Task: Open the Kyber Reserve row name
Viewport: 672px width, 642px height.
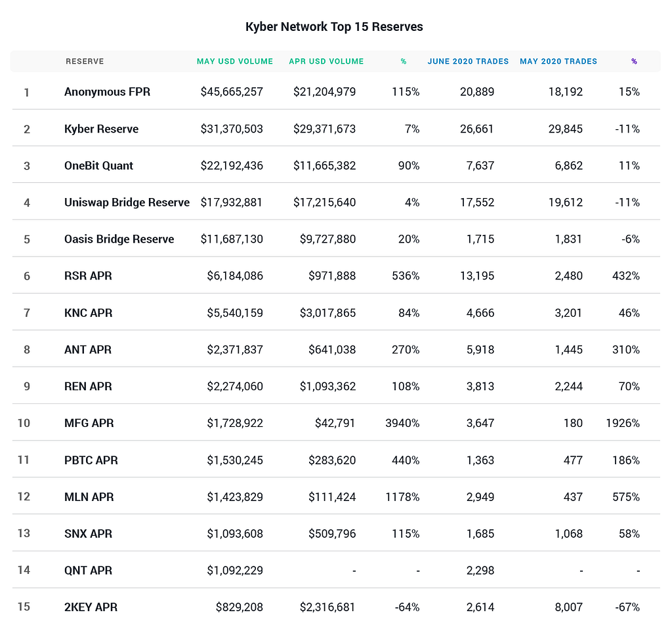Action: 101,129
